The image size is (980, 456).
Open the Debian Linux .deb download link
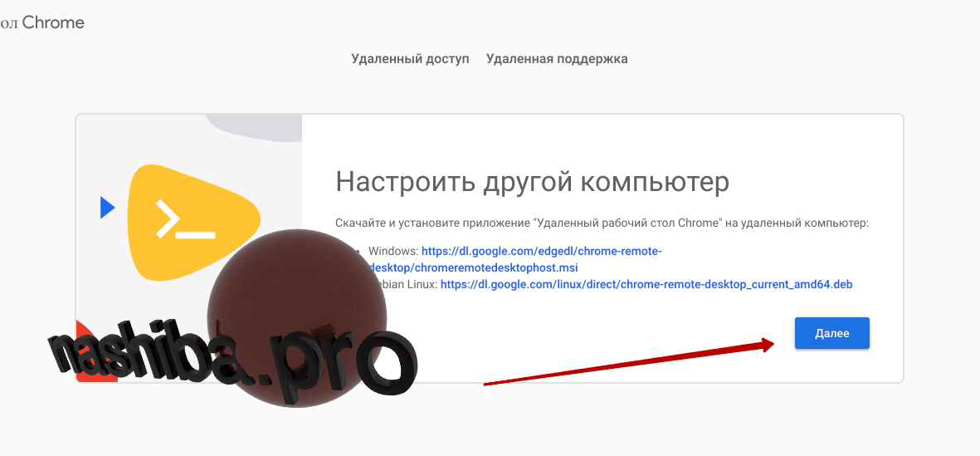(647, 284)
